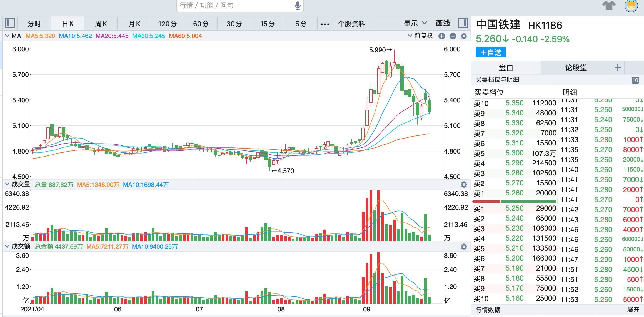Select the 周K weekly candlestick tab
Image resolution: width=644 pixels, height=317 pixels.
101,24
